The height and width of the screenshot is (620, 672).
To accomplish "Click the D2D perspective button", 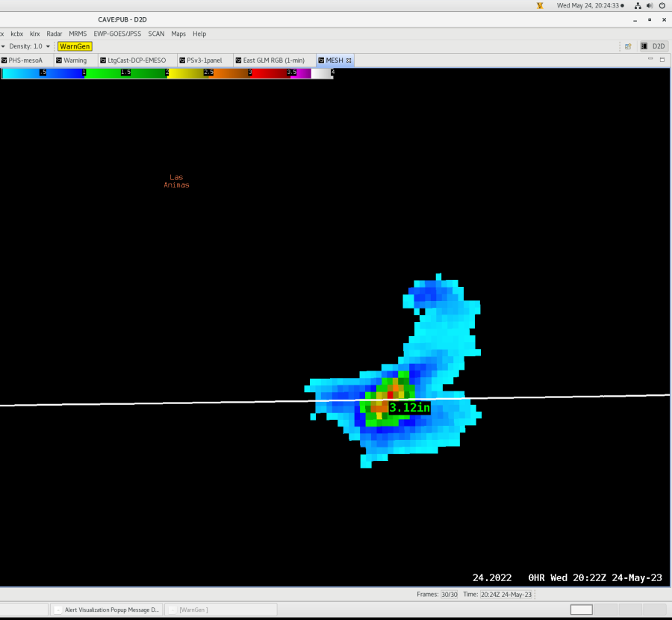I will click(x=654, y=46).
